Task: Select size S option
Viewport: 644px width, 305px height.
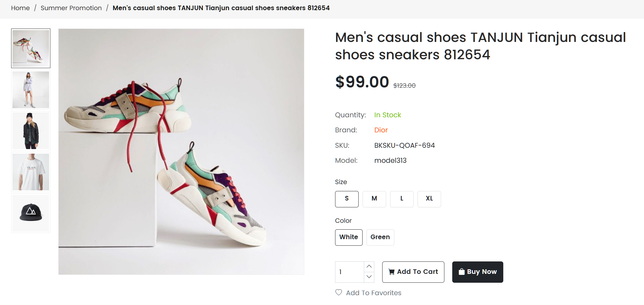Action: pyautogui.click(x=347, y=199)
